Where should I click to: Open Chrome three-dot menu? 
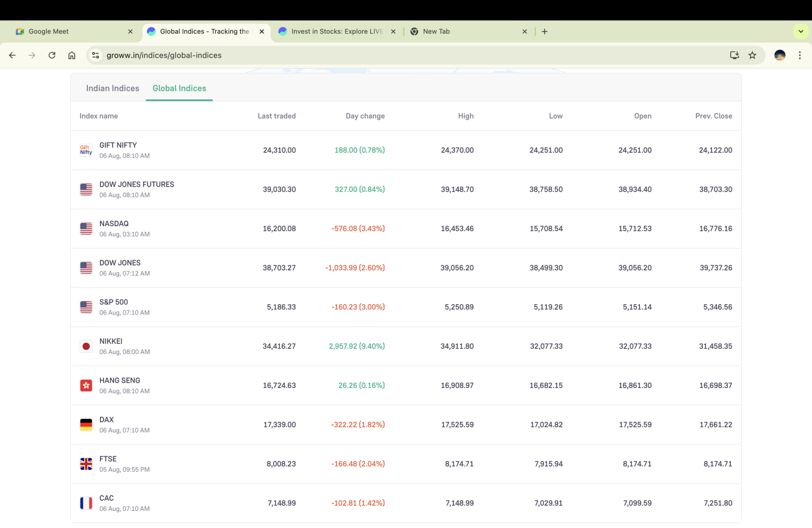(x=800, y=55)
